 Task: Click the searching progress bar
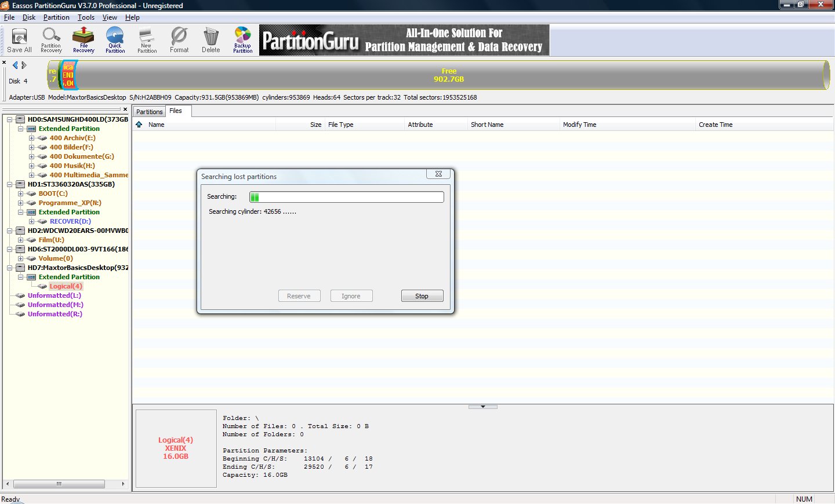tap(347, 197)
